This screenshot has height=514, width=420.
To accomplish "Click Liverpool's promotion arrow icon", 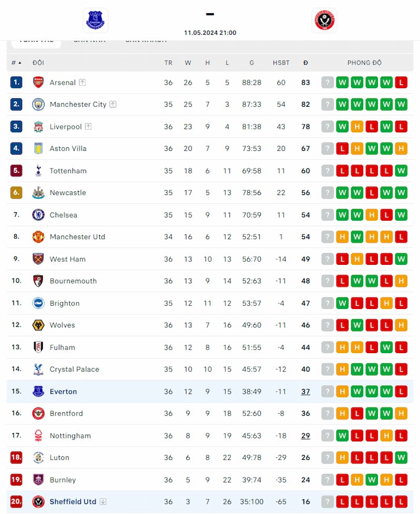I will tap(90, 126).
